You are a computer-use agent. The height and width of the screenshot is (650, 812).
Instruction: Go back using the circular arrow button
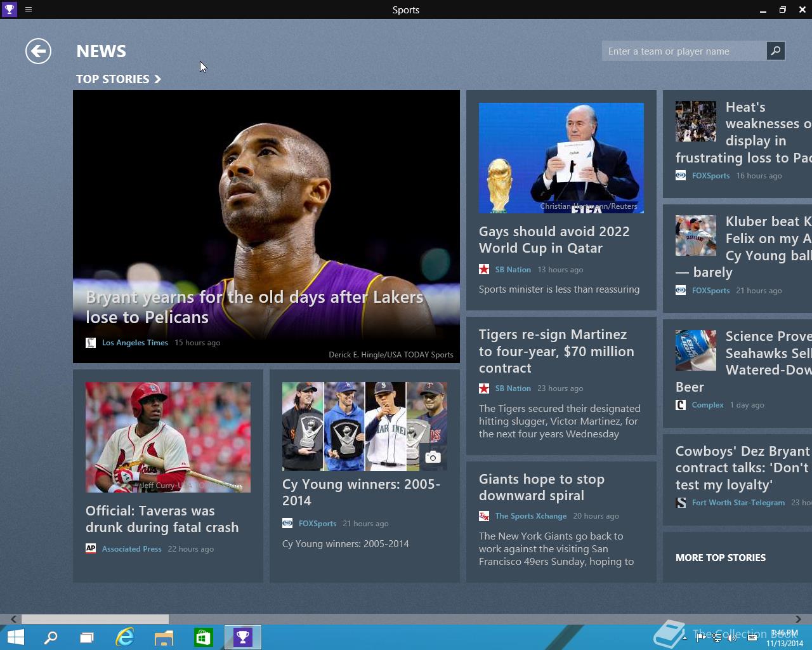coord(38,51)
